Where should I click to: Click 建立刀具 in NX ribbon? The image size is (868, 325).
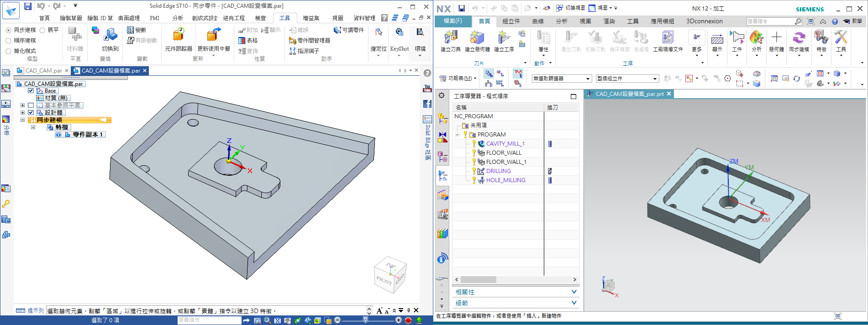451,41
